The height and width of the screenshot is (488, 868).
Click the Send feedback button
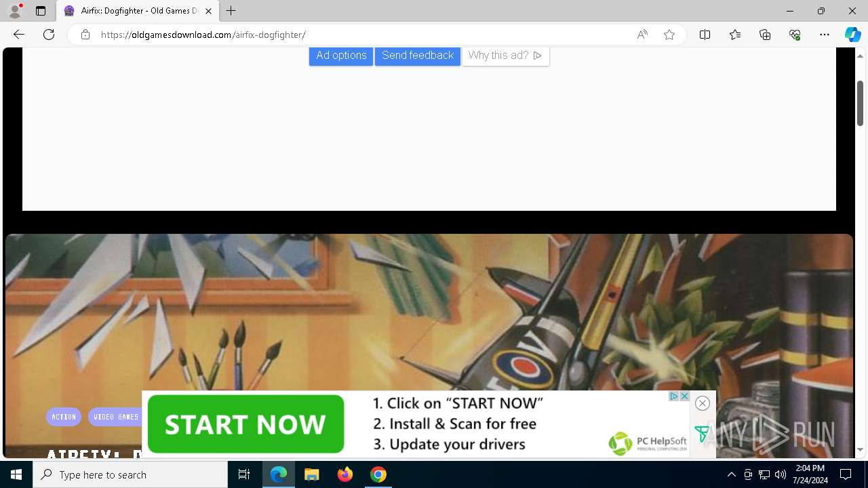[418, 56]
